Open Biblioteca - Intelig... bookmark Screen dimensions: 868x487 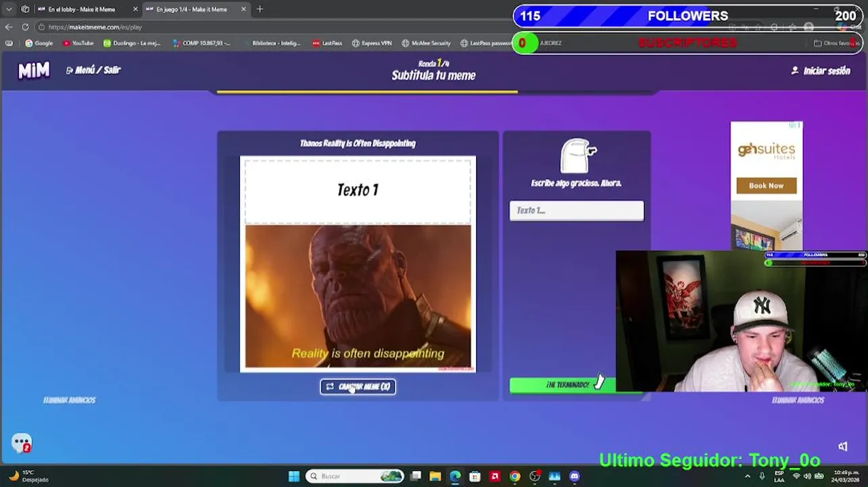coord(272,43)
